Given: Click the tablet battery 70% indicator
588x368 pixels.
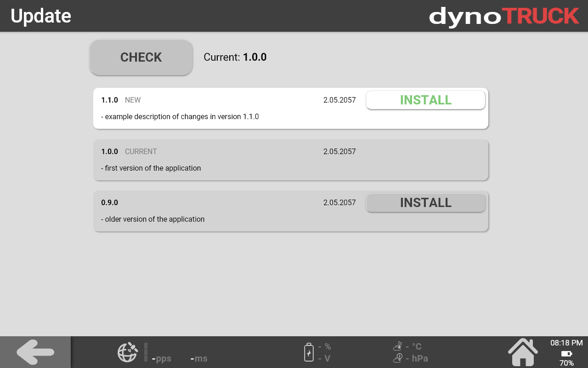Looking at the screenshot, I should click(x=566, y=358).
